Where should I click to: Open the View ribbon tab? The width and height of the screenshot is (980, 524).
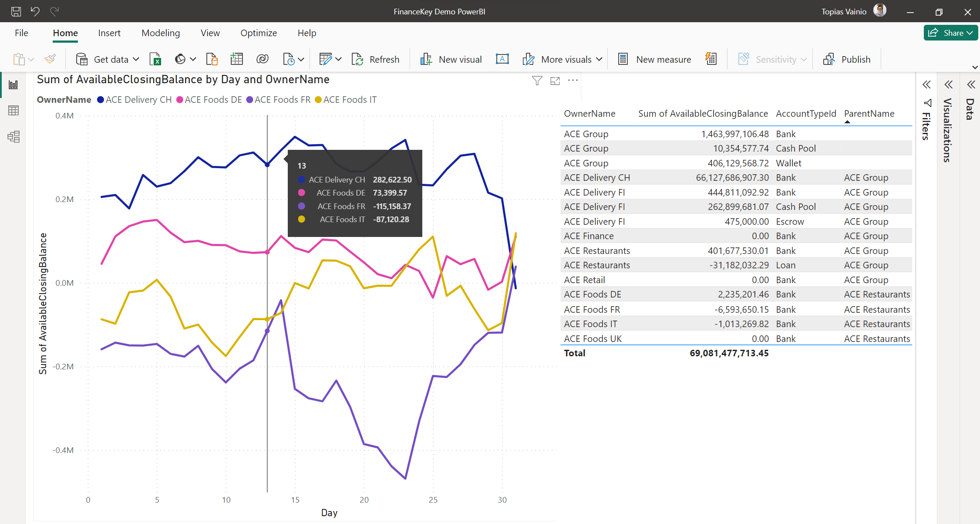click(210, 33)
